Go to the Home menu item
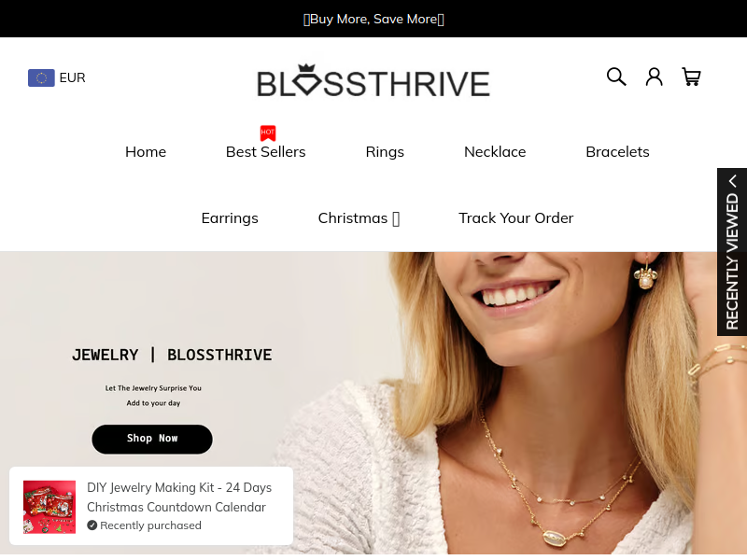Image resolution: width=747 pixels, height=560 pixels. pyautogui.click(x=146, y=152)
